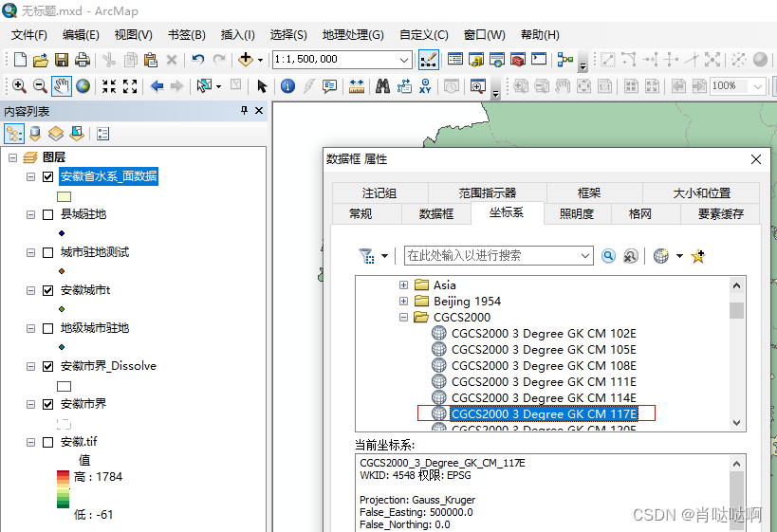
Task: Click the search magnifier button in dialog
Action: [x=608, y=256]
